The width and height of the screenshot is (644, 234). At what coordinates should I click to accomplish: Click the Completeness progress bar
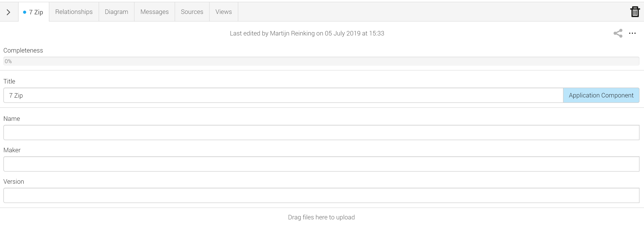click(x=321, y=61)
